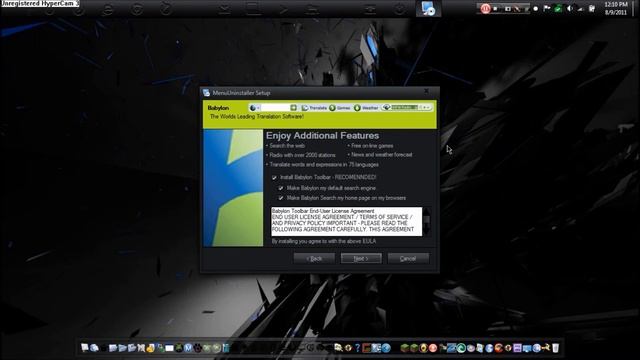Click 'Translate words and expressions in 75 languages'
This screenshot has height=360, width=640.
[x=324, y=164]
